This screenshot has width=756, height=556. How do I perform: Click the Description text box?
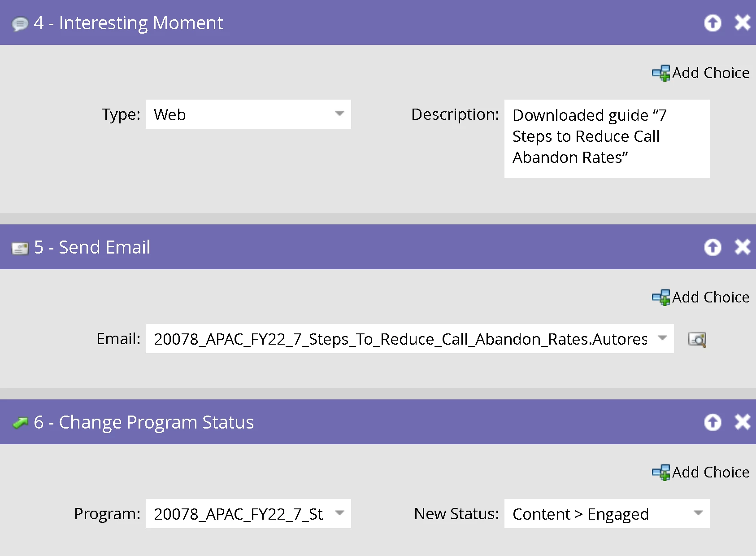point(607,139)
